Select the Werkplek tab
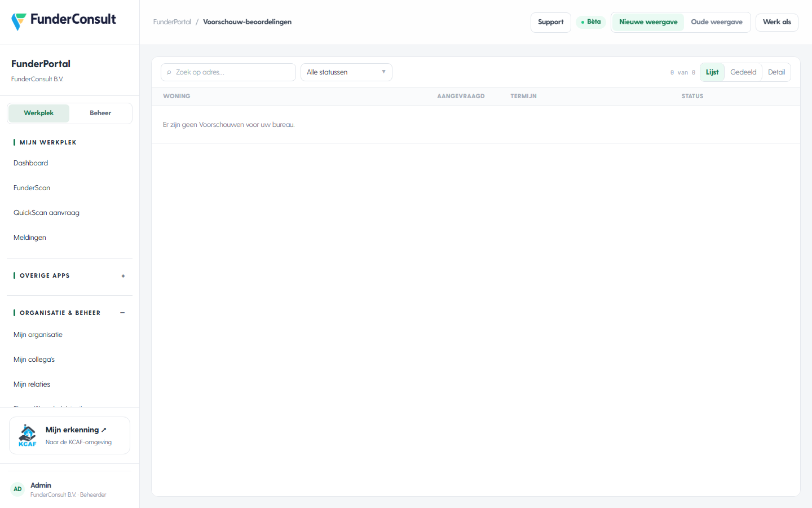The width and height of the screenshot is (812, 508). pyautogui.click(x=39, y=113)
